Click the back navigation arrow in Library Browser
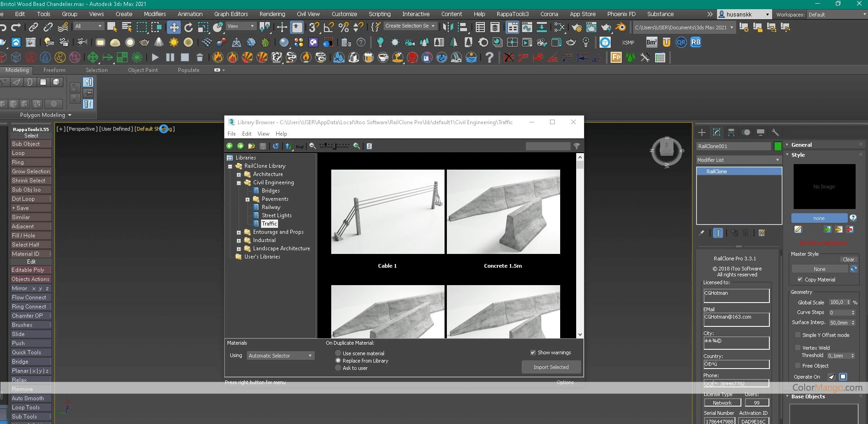868x424 pixels. point(230,146)
